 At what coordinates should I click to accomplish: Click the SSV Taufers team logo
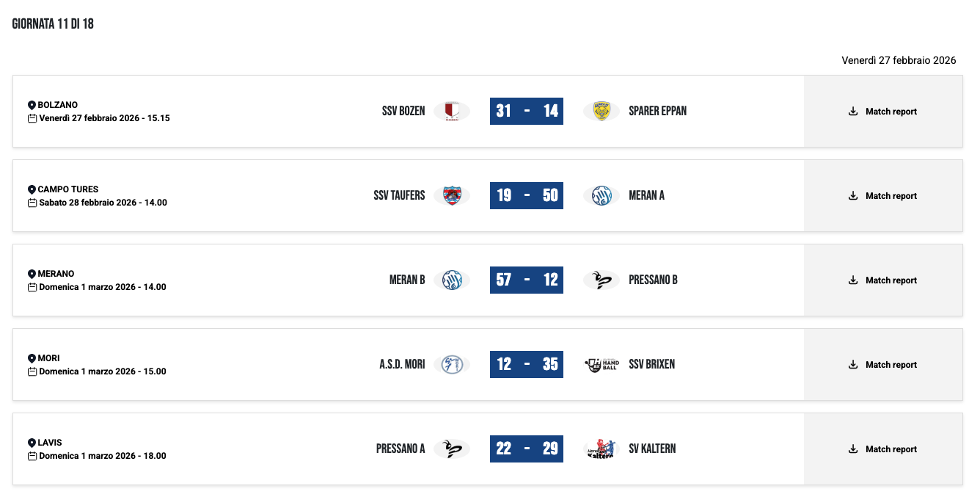452,196
